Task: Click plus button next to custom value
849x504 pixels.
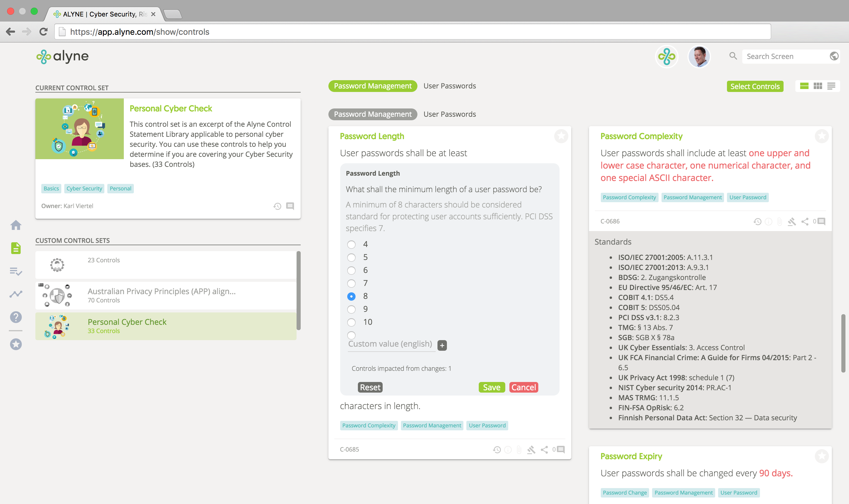Action: coord(442,345)
